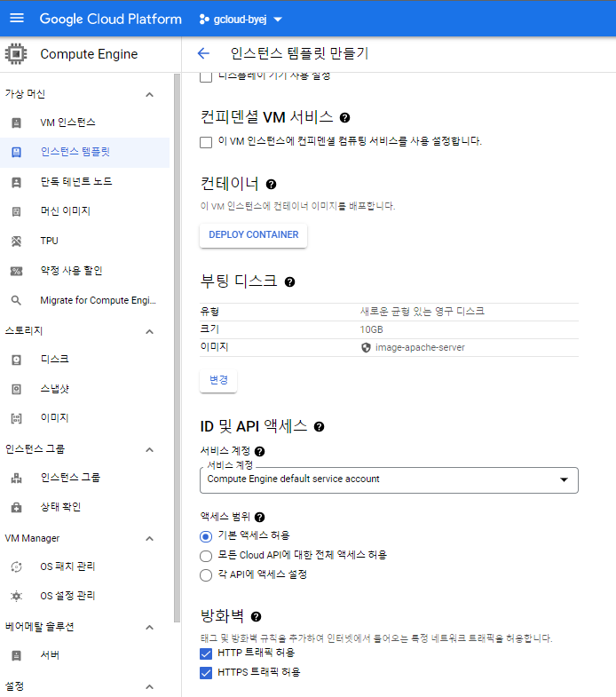Open the 서비스 계정 dropdown

pyautogui.click(x=389, y=480)
